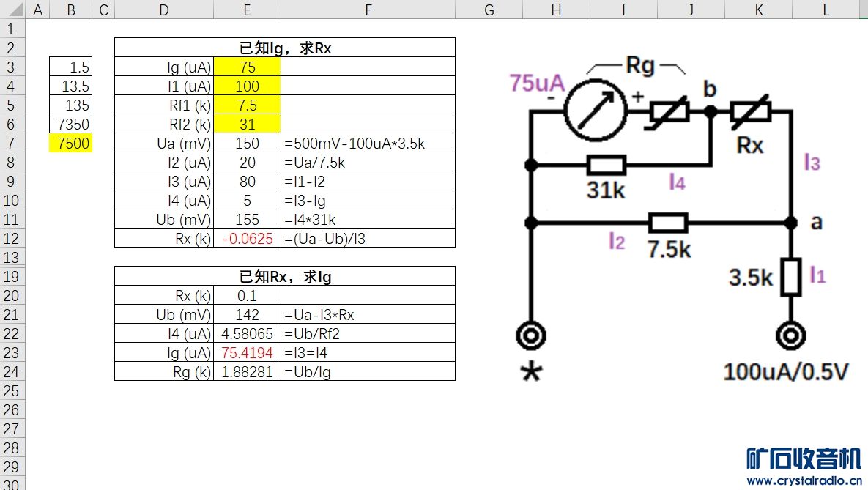The image size is (868, 490).
Task: Click the 75uA label in diagram
Action: (537, 83)
